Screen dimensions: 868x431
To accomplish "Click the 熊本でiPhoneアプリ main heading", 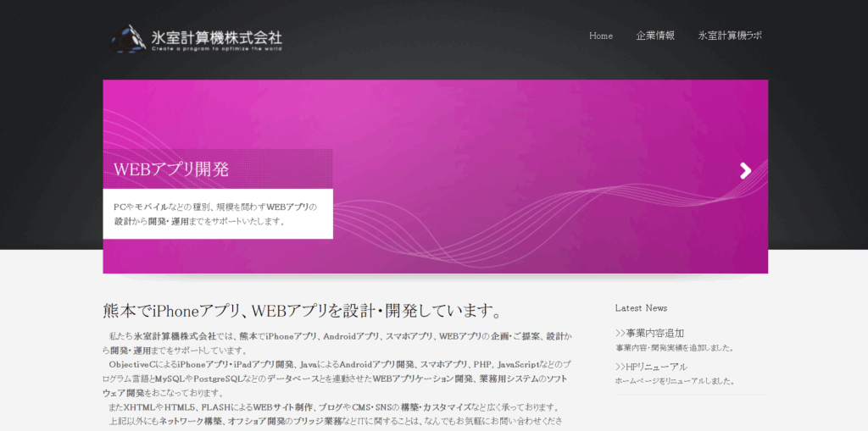I will [303, 310].
